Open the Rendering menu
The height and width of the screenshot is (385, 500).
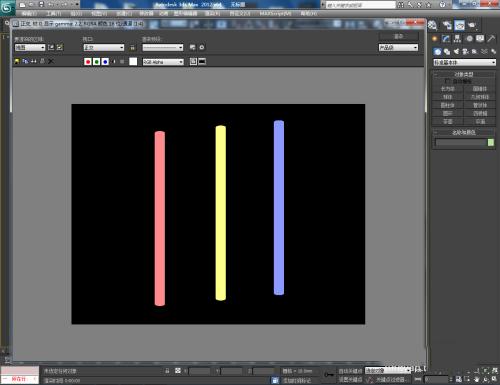pos(212,14)
